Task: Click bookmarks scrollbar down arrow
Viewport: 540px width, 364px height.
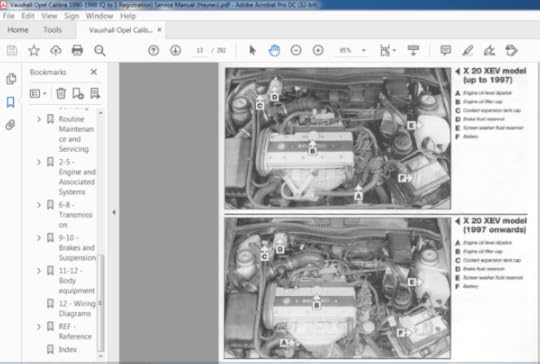Action: point(101,355)
